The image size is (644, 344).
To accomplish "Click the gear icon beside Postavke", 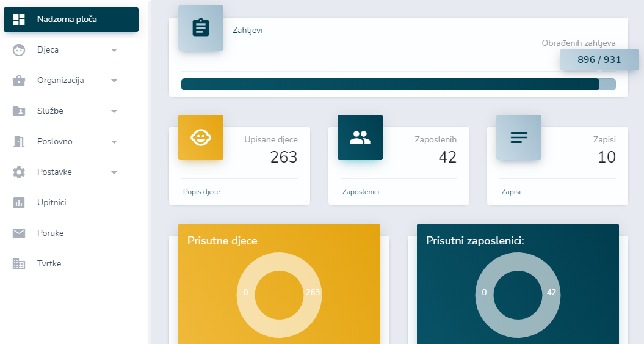I will 19,172.
